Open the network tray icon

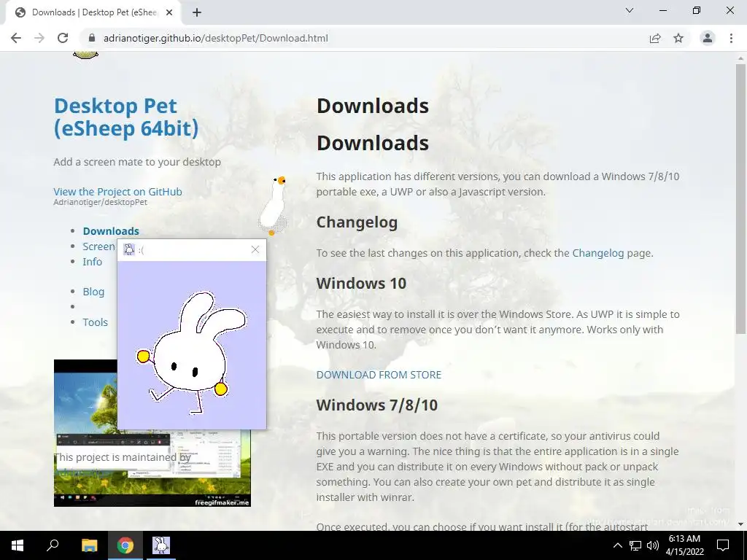click(635, 545)
